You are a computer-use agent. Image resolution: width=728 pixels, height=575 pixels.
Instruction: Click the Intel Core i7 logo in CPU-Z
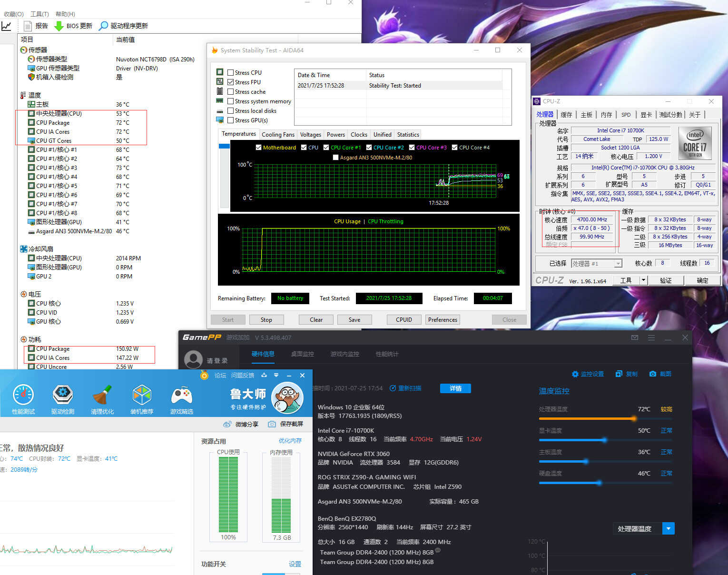695,143
